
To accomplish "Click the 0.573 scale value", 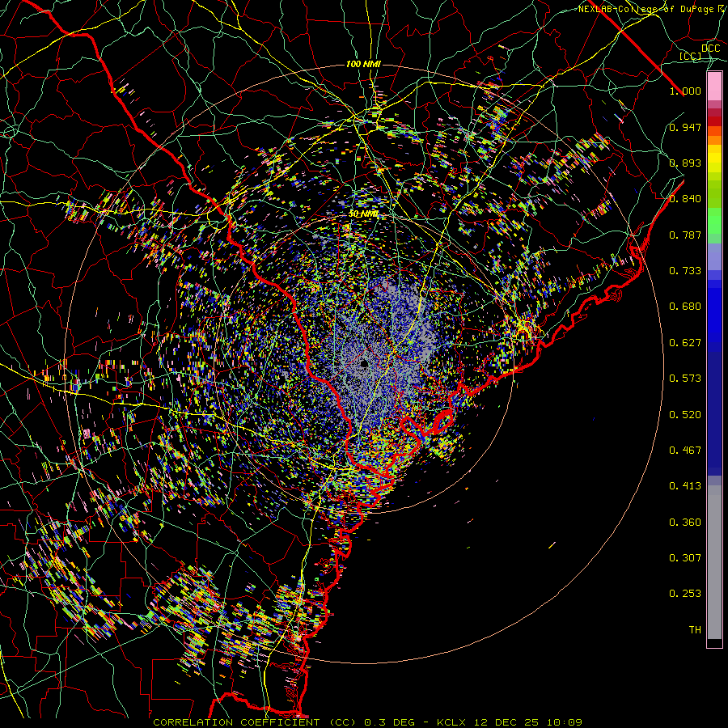I will 685,379.
